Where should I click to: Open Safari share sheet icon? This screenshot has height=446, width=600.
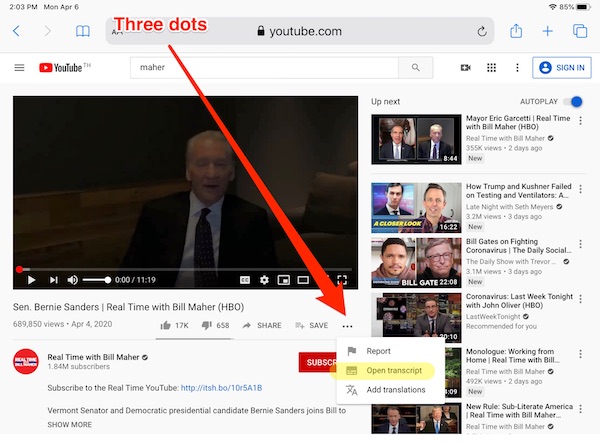click(516, 31)
